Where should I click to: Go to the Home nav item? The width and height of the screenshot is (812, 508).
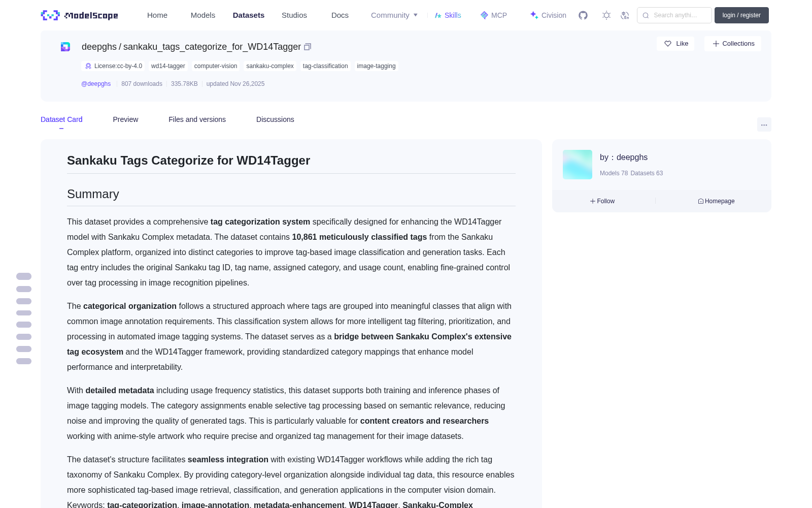click(157, 15)
